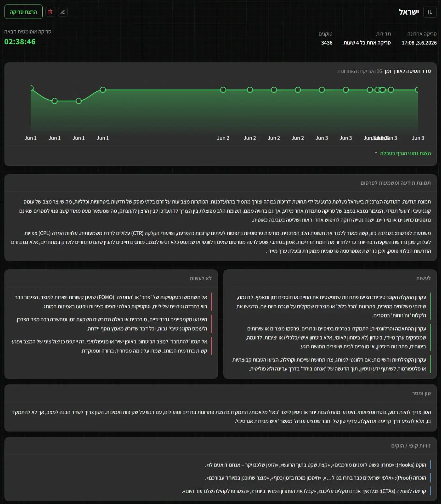Click the לעשות card heading

pos(423,278)
